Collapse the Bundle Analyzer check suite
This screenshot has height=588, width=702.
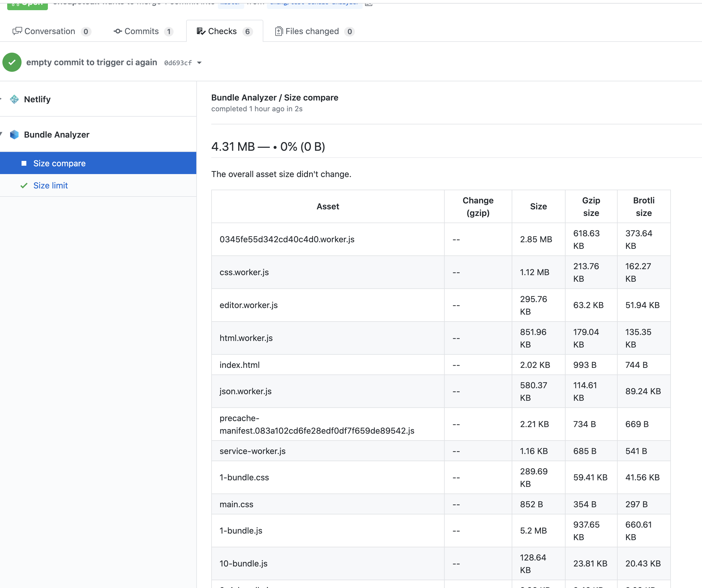pyautogui.click(x=1, y=134)
